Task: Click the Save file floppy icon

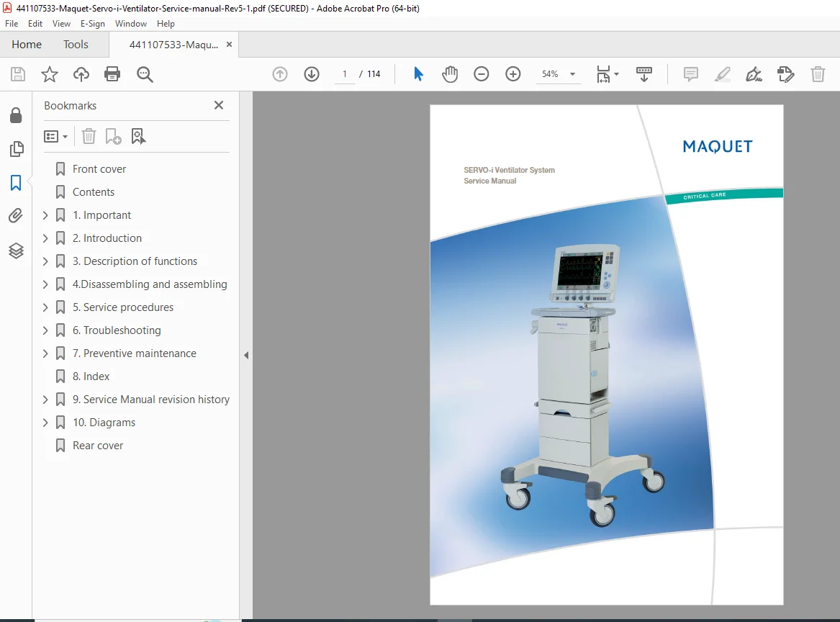Action: [18, 74]
